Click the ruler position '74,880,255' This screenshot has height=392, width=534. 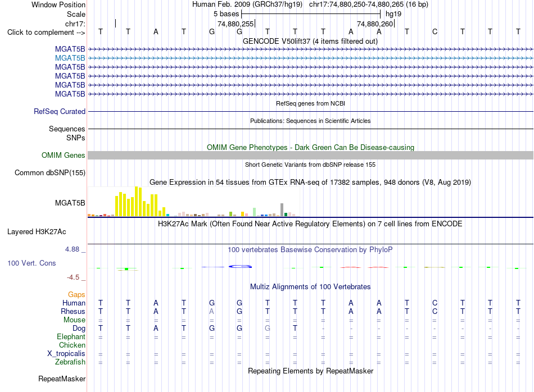[236, 24]
